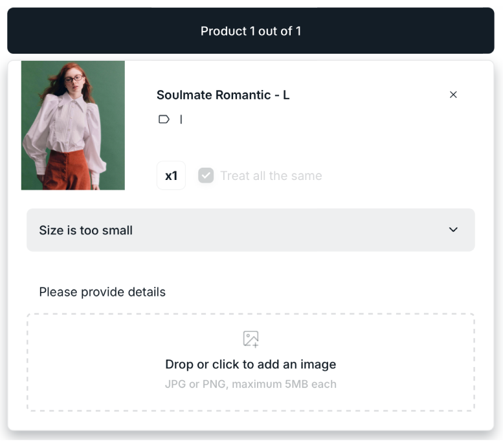The width and height of the screenshot is (503, 448).
Task: Toggle the Treat all the same checkbox
Action: coord(206,175)
